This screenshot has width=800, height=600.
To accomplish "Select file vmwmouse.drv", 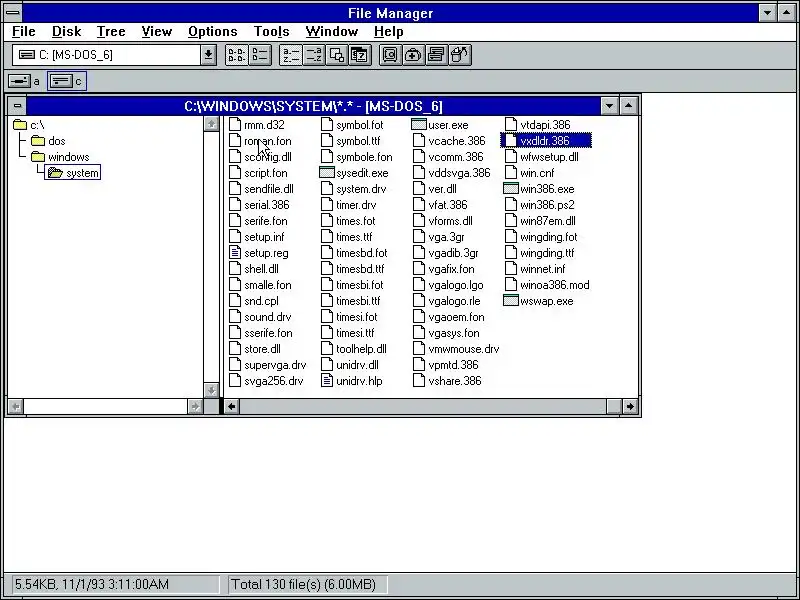I will (x=463, y=349).
